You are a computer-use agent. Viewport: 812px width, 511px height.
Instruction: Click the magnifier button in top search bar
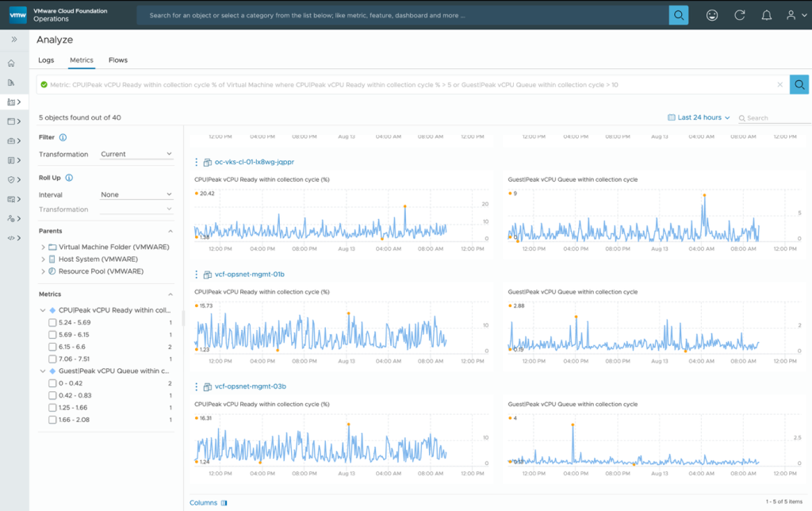pos(679,15)
